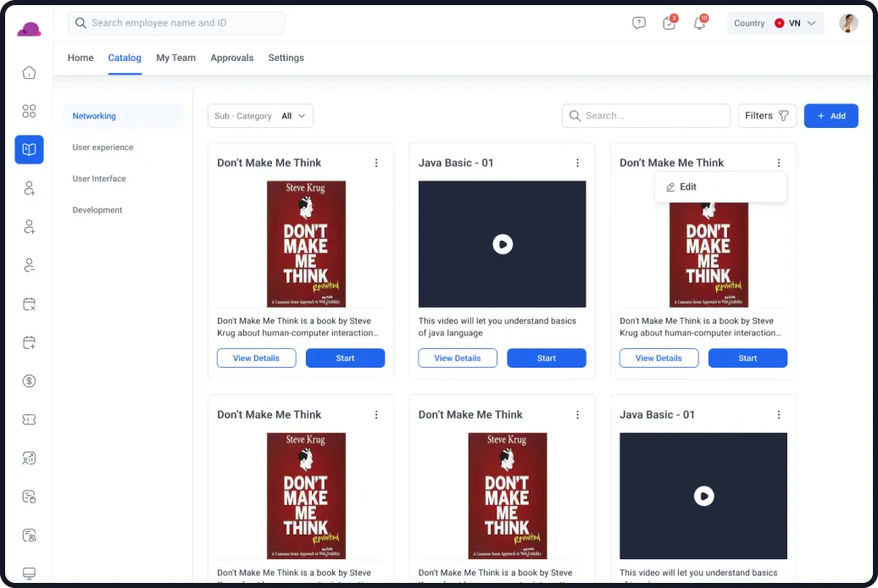The height and width of the screenshot is (588, 878).
Task: Open the four-squares dashboard sidebar icon
Action: (29, 111)
